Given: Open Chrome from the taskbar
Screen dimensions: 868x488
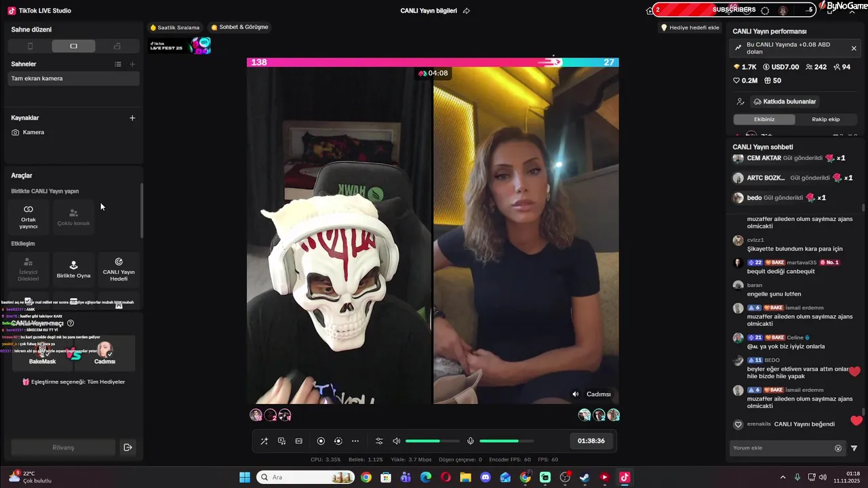Looking at the screenshot, I should pos(366,478).
